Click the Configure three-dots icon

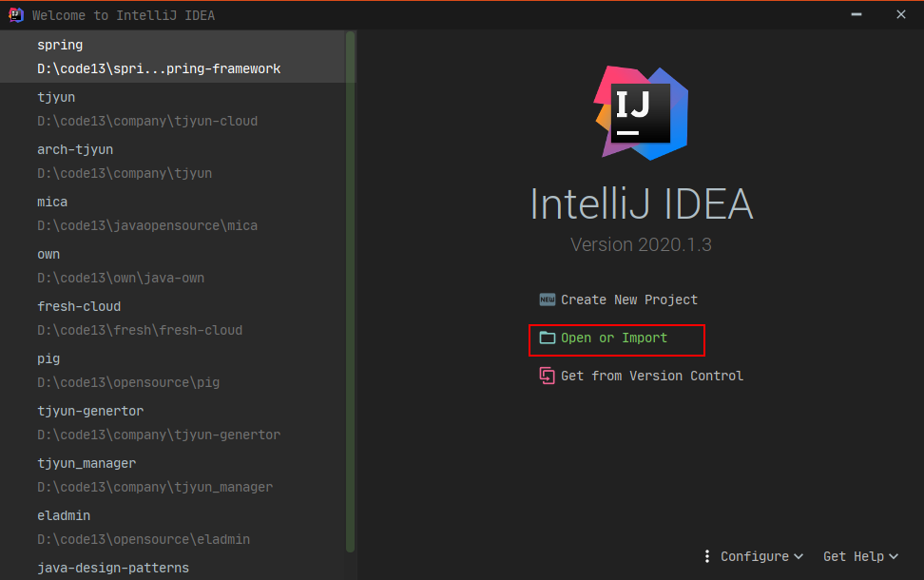pos(707,556)
